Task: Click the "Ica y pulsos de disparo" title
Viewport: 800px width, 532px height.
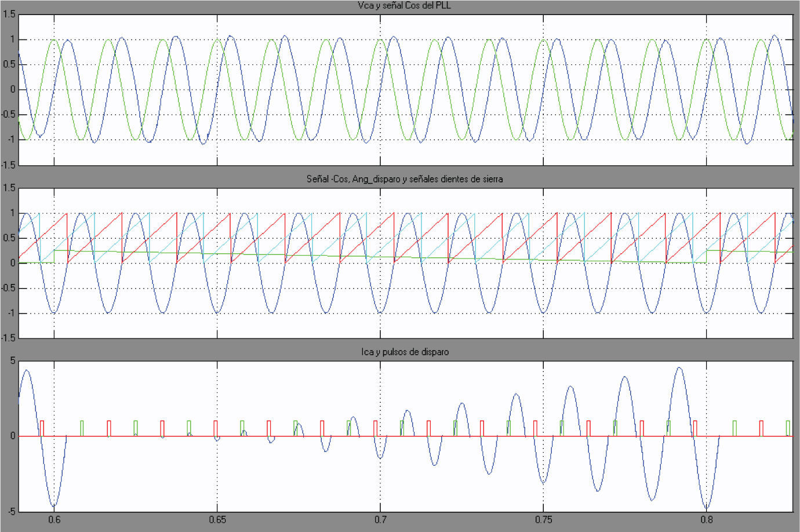Action: coord(405,352)
